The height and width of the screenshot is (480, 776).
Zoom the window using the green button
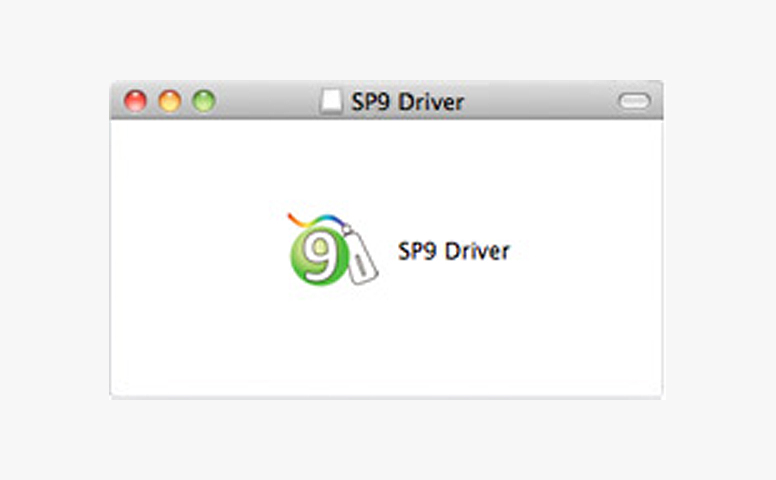(x=204, y=101)
